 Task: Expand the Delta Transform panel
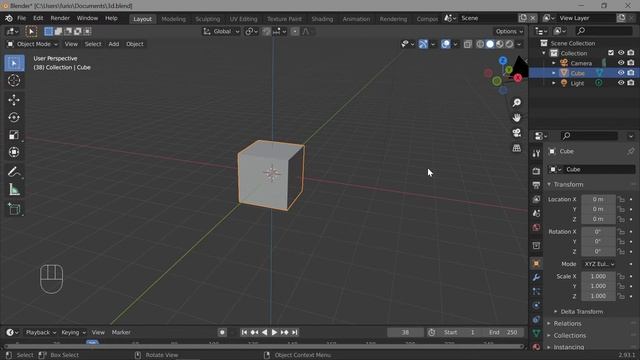pos(556,311)
